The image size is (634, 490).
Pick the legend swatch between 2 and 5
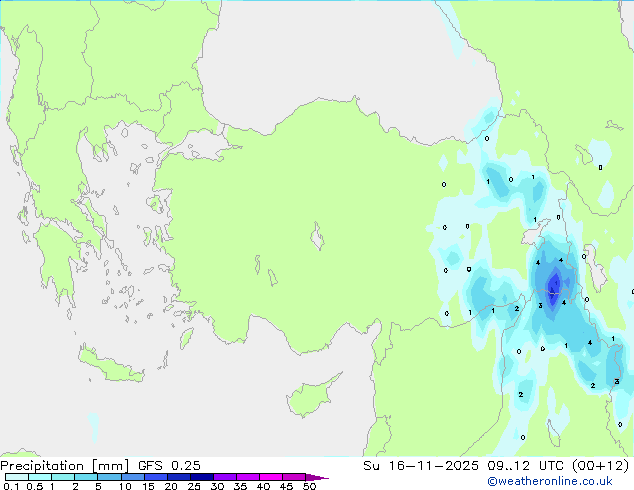87,477
